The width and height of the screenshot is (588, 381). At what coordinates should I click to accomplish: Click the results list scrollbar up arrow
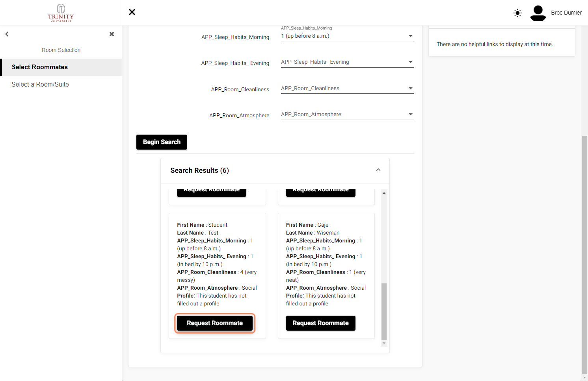(384, 193)
